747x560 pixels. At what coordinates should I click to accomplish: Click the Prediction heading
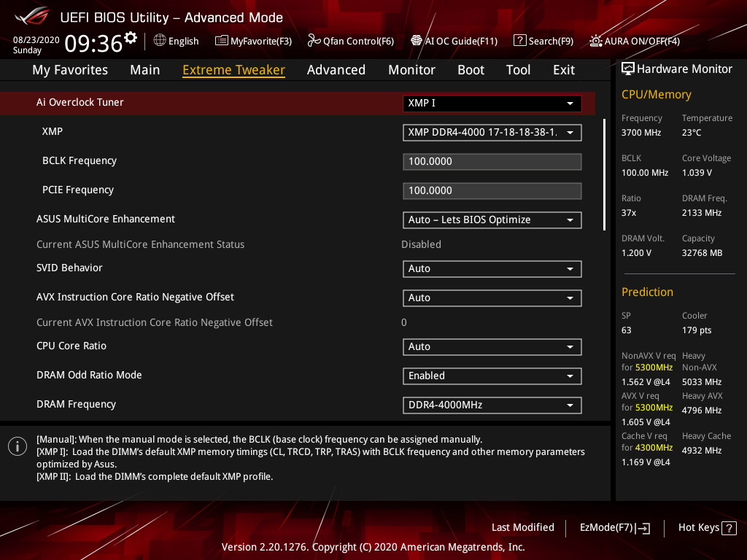point(647,292)
